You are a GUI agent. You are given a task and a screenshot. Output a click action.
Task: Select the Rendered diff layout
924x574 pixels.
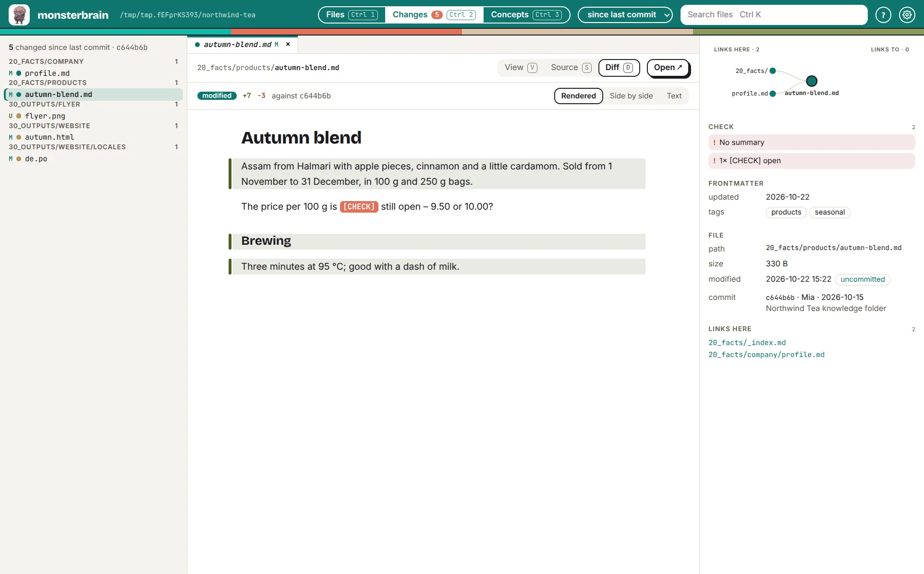click(x=578, y=96)
